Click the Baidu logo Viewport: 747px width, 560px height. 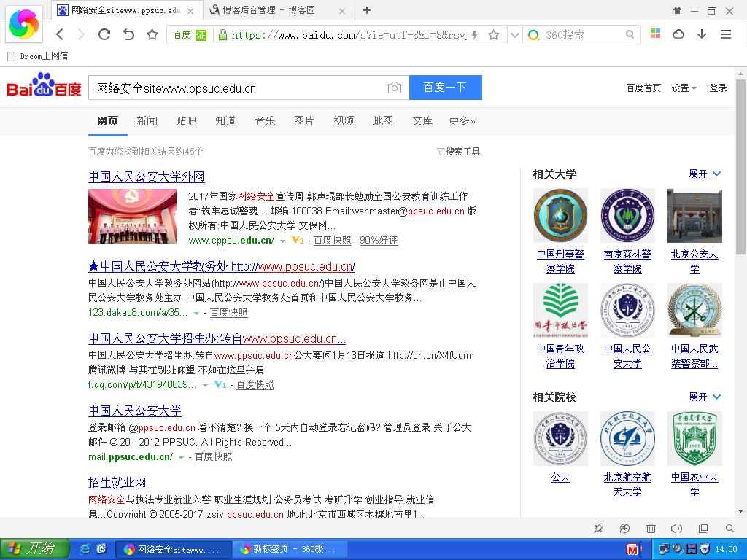coord(44,86)
